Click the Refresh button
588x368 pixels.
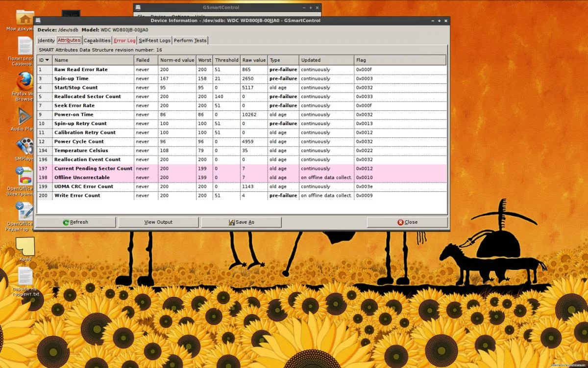point(75,222)
